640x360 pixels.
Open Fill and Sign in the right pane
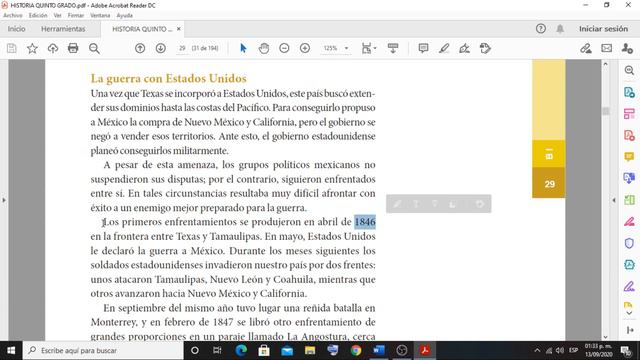tap(629, 286)
